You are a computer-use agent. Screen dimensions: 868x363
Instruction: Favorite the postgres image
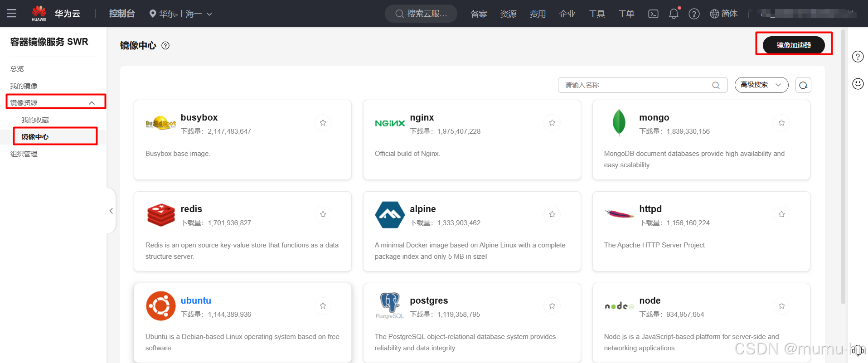click(552, 306)
